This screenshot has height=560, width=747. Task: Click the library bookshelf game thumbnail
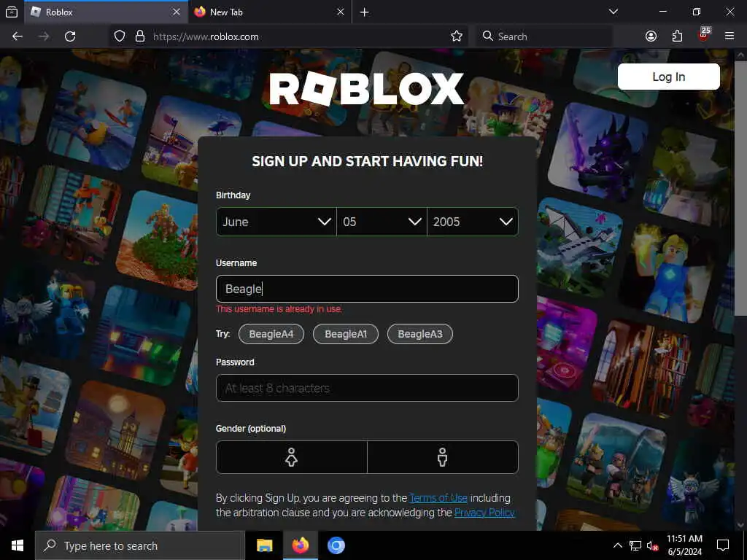[642, 369]
